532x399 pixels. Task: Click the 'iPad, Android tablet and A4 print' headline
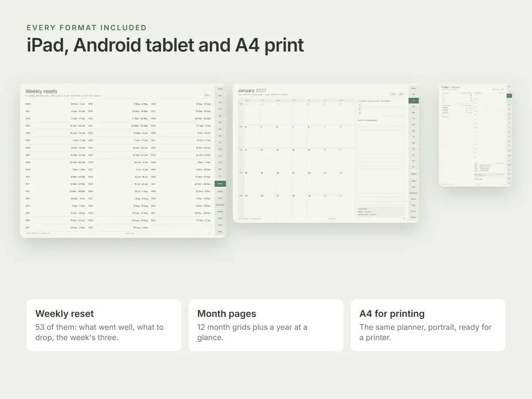point(165,45)
